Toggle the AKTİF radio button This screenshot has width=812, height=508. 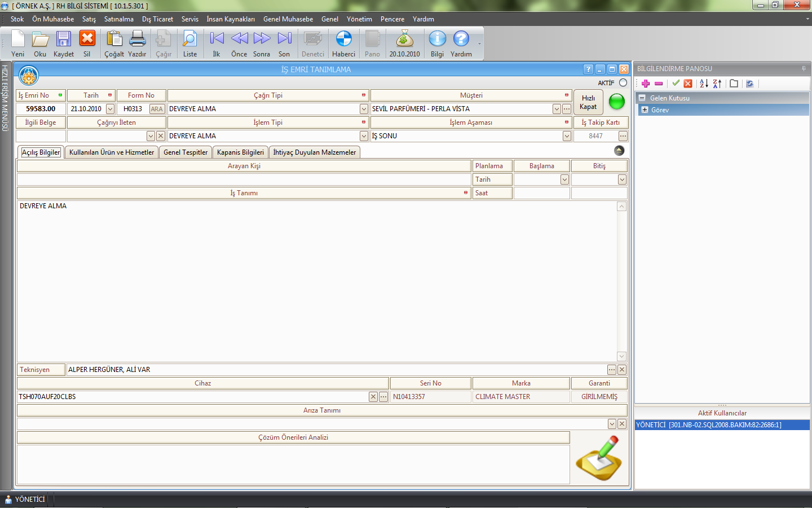pyautogui.click(x=623, y=83)
